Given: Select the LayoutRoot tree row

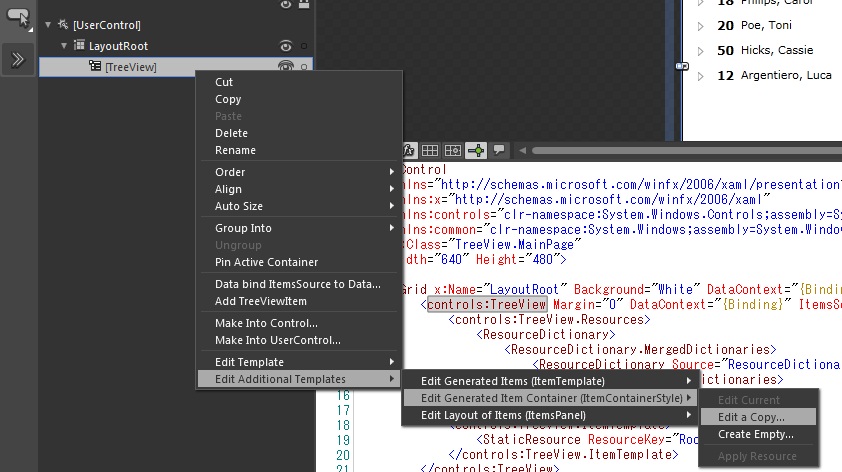Looking at the screenshot, I should (x=176, y=46).
